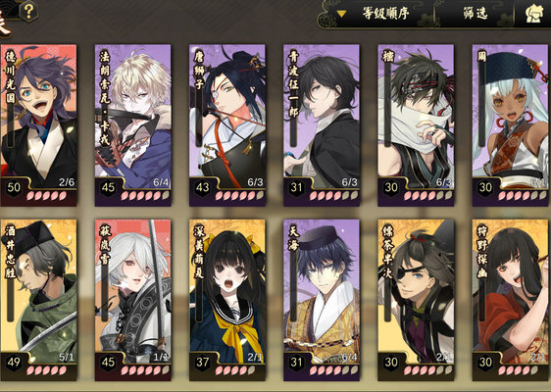Viewport: 551px width, 392px height.
Task: Select the 法朗索瓦·卡戎 character card
Action: point(132,125)
